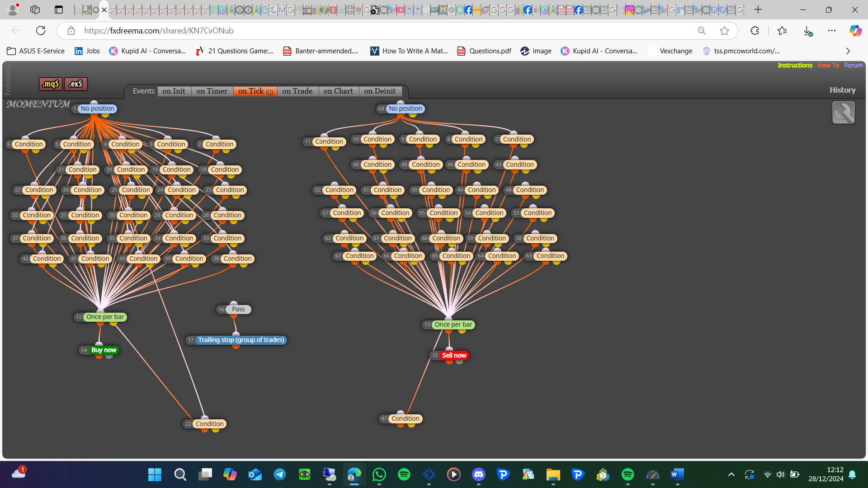
Task: Open the notification center bell
Action: pyautogui.click(x=852, y=474)
